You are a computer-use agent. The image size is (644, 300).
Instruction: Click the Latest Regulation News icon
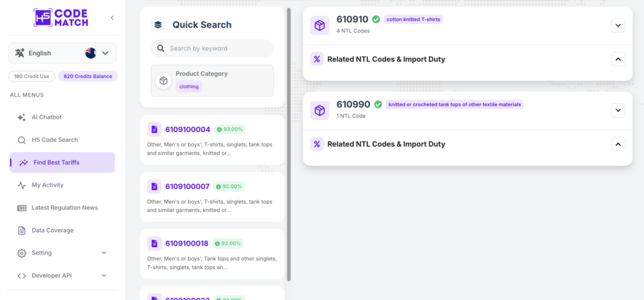(x=22, y=208)
